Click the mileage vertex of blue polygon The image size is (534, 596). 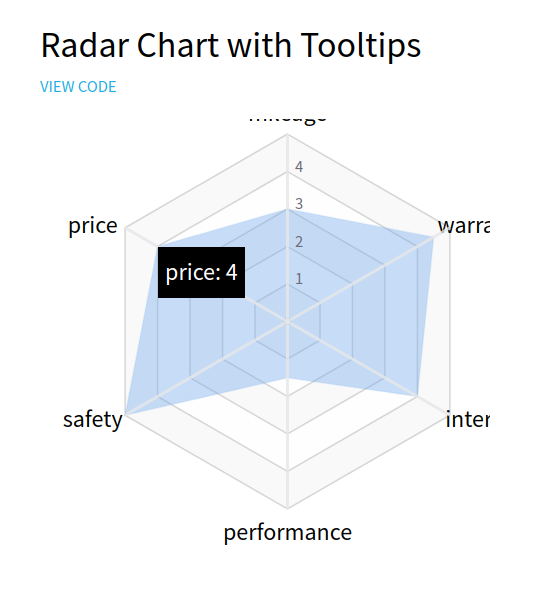click(288, 209)
